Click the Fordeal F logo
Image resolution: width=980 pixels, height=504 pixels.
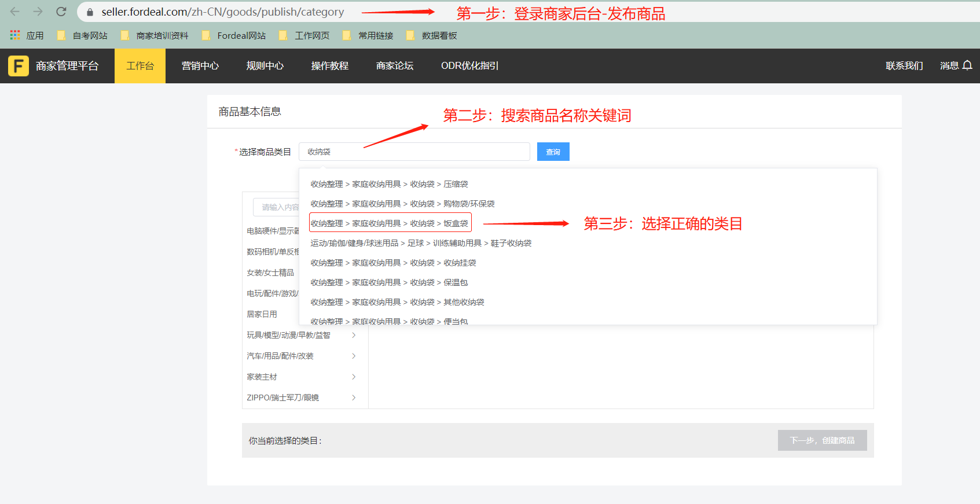19,66
